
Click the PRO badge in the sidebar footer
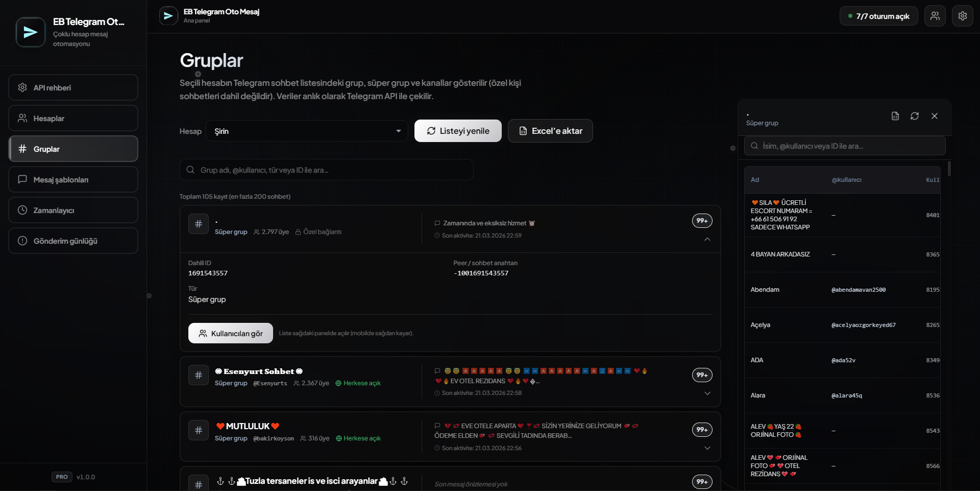click(62, 477)
